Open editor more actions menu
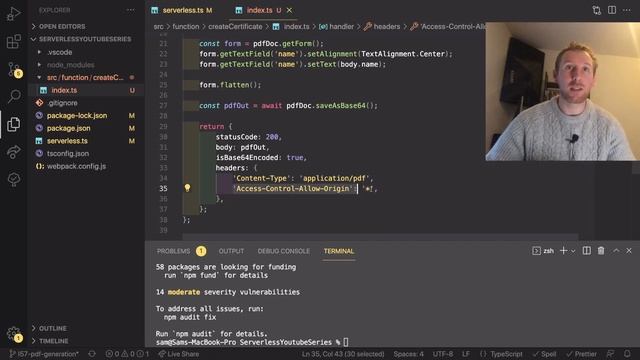Screen dimensions: 640x360 (627, 10)
